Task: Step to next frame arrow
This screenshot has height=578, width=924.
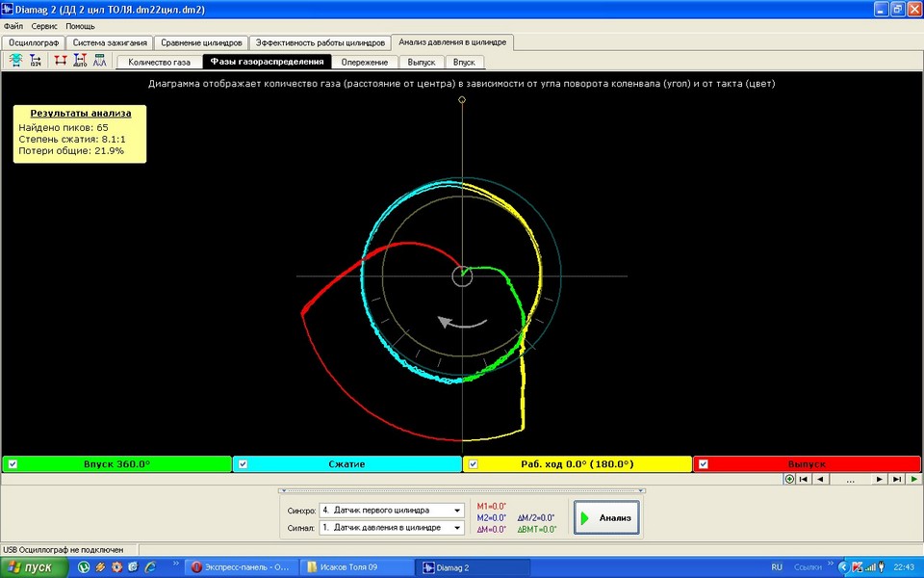Action: point(879,479)
